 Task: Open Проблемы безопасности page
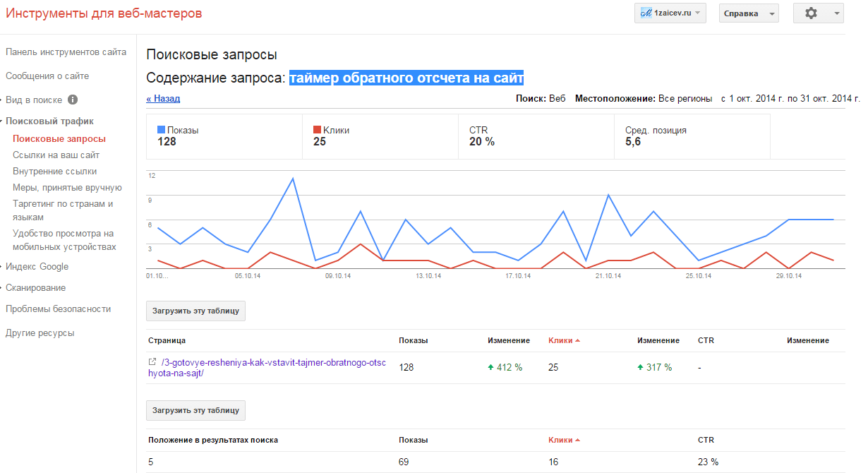[58, 309]
